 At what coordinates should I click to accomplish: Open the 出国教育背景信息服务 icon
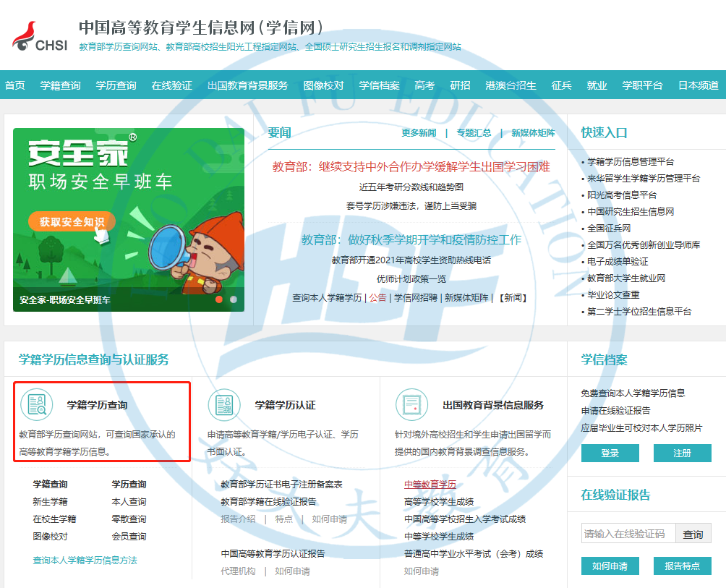(x=411, y=404)
